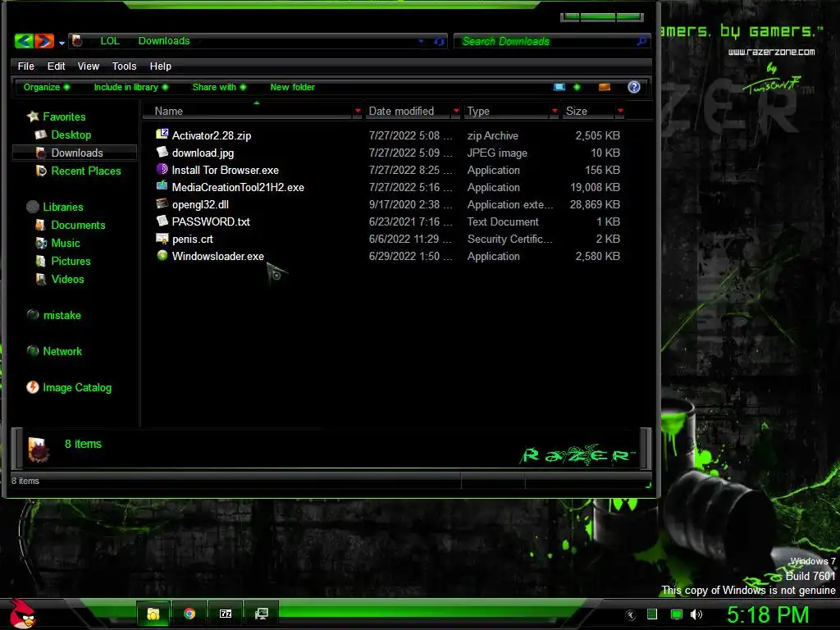The image size is (840, 630).
Task: Open Image Catalog in navigation pane
Action: (x=77, y=387)
